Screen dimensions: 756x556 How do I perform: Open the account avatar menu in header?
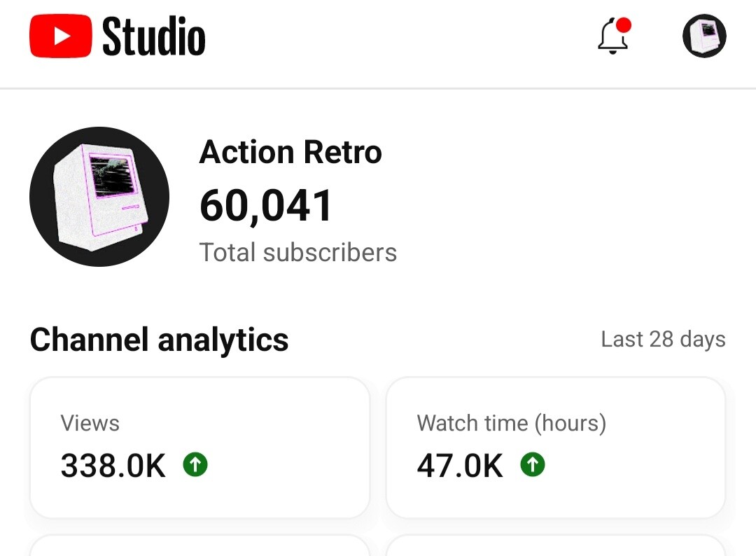[704, 36]
